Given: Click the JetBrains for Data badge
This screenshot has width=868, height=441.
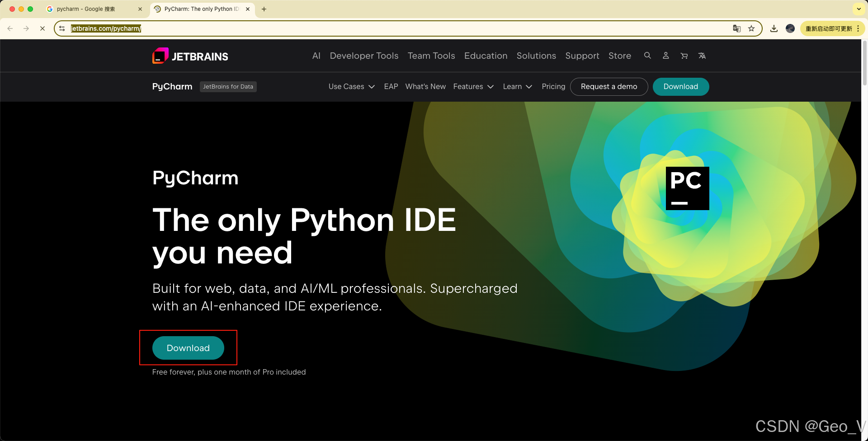Looking at the screenshot, I should [228, 86].
